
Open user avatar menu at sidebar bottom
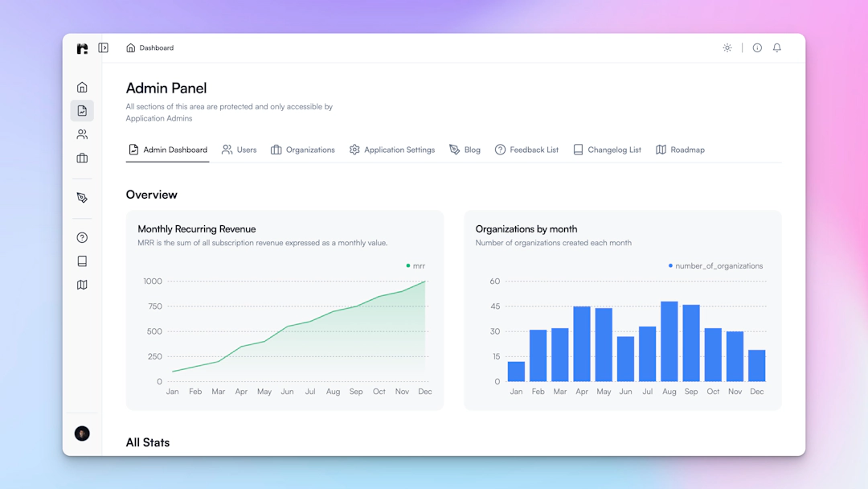tap(82, 434)
